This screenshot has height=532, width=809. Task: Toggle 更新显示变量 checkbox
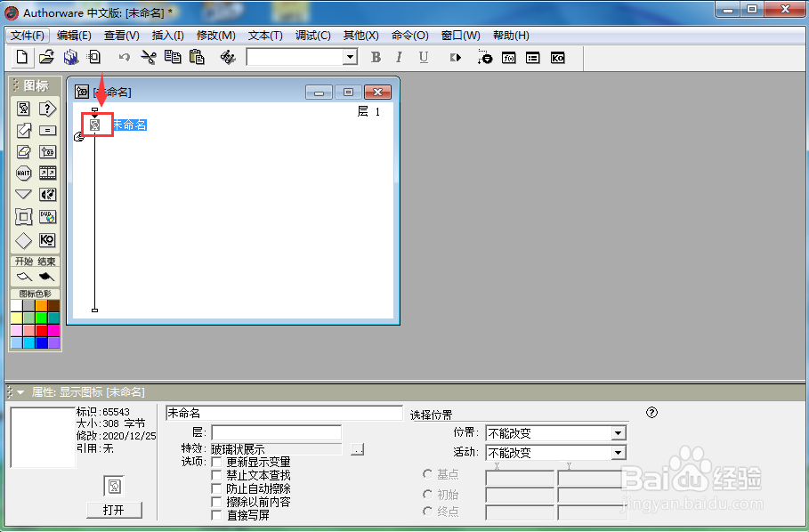[216, 462]
